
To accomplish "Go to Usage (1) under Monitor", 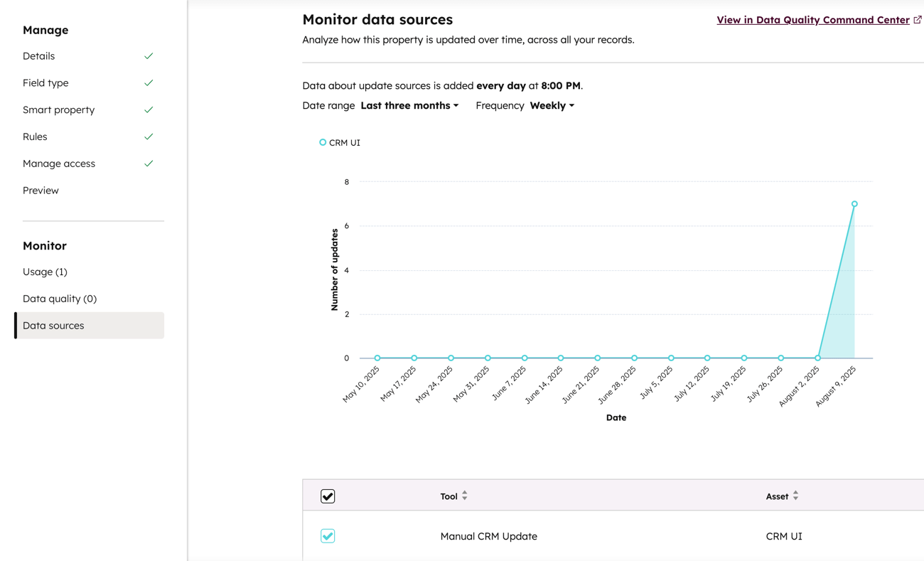I will point(45,272).
